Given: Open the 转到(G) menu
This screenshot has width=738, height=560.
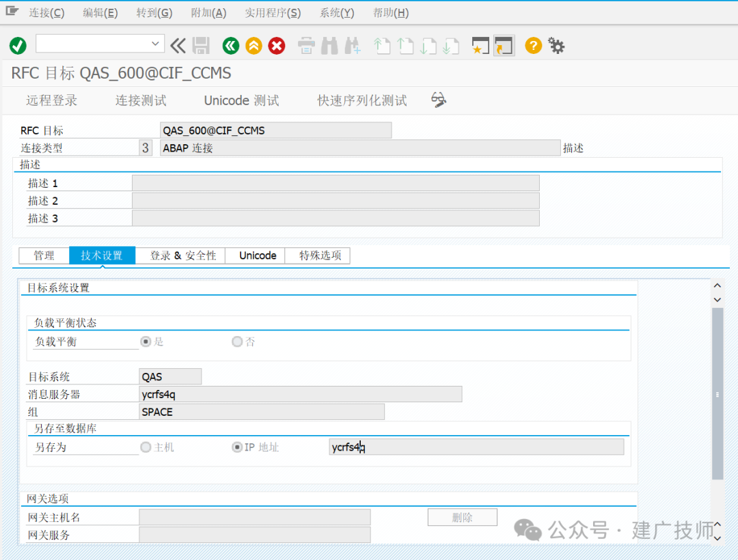Looking at the screenshot, I should [154, 13].
